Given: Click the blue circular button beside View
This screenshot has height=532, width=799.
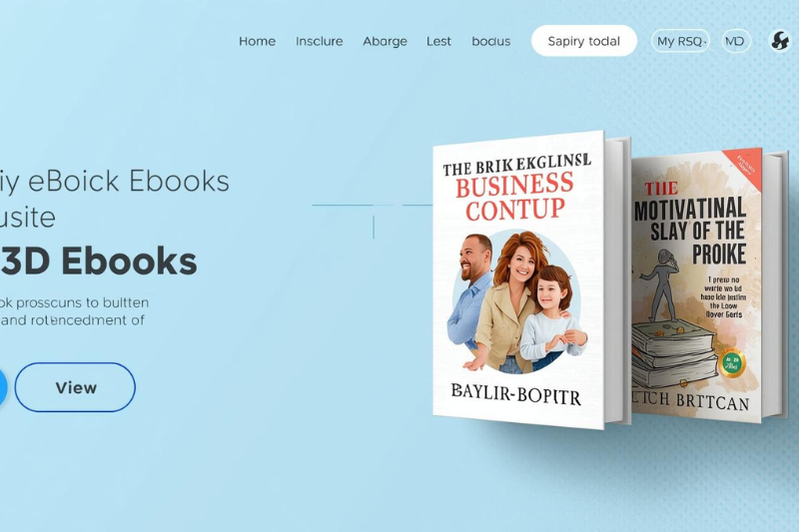Looking at the screenshot, I should coord(3,387).
